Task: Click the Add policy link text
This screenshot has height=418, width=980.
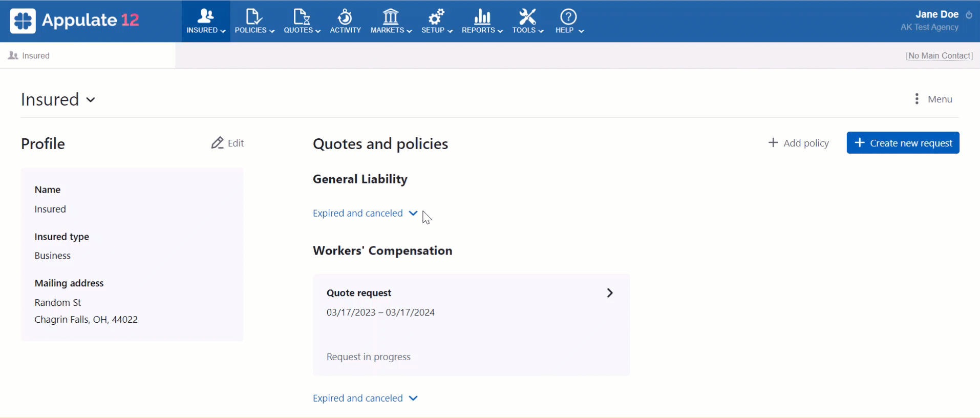Action: (x=806, y=143)
